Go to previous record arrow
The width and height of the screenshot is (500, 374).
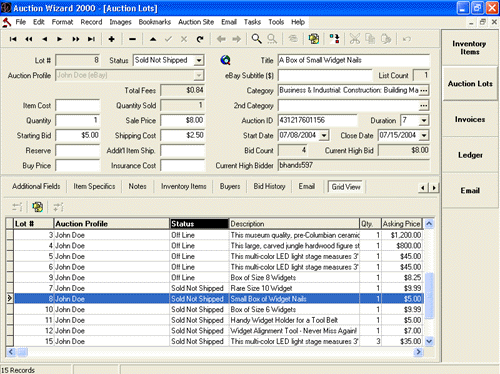(x=45, y=39)
